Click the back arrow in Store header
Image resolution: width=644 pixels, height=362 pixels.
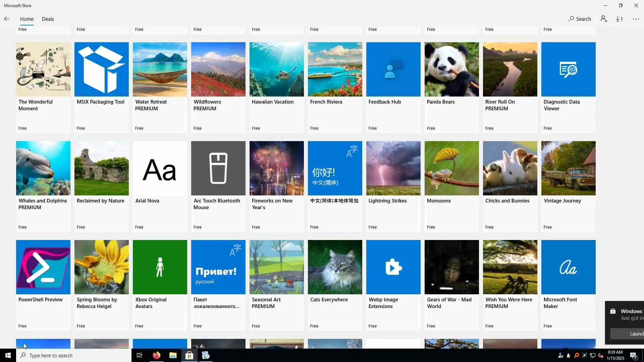[x=7, y=19]
